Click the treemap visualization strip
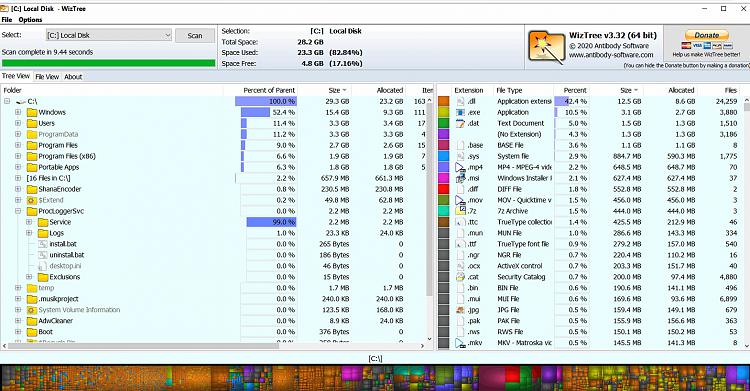The height and width of the screenshot is (391, 750). [375, 378]
